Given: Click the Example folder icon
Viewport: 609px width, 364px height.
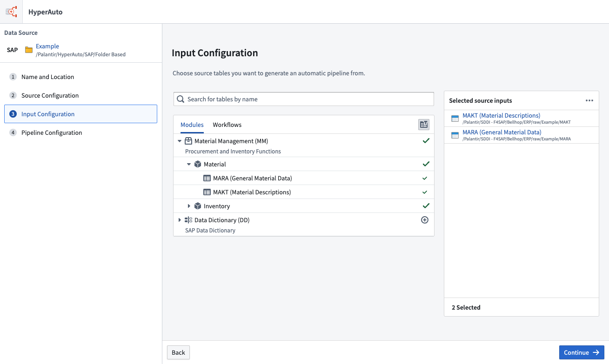Looking at the screenshot, I should (29, 50).
